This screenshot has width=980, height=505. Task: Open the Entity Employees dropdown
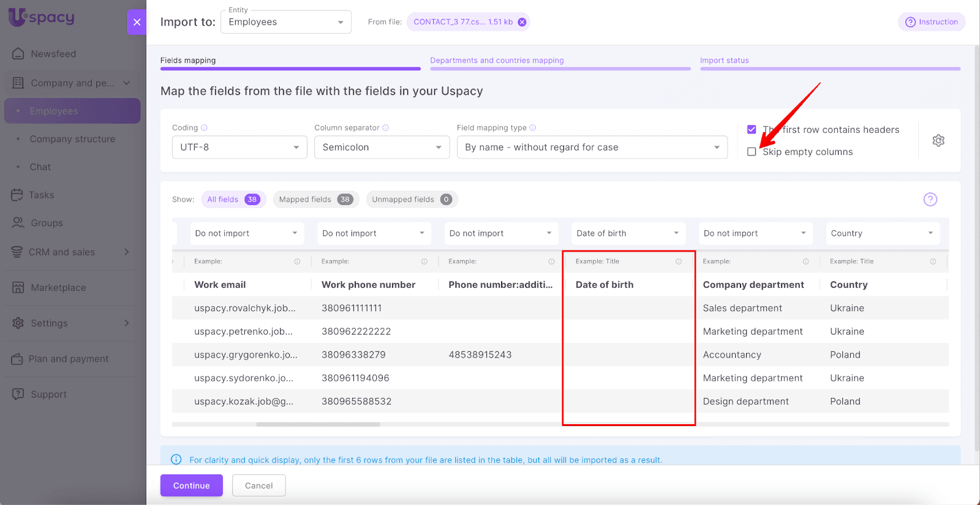click(285, 23)
